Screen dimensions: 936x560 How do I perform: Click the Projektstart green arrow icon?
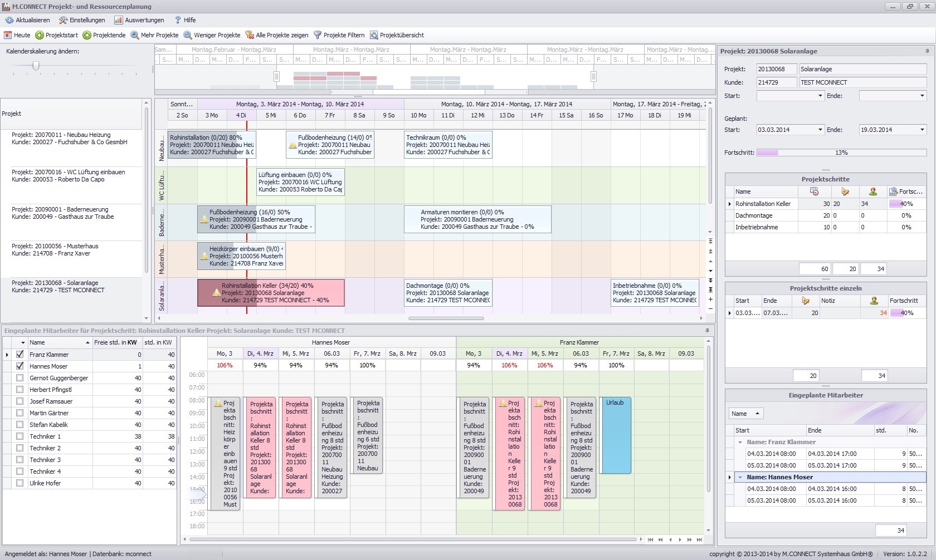pos(40,35)
